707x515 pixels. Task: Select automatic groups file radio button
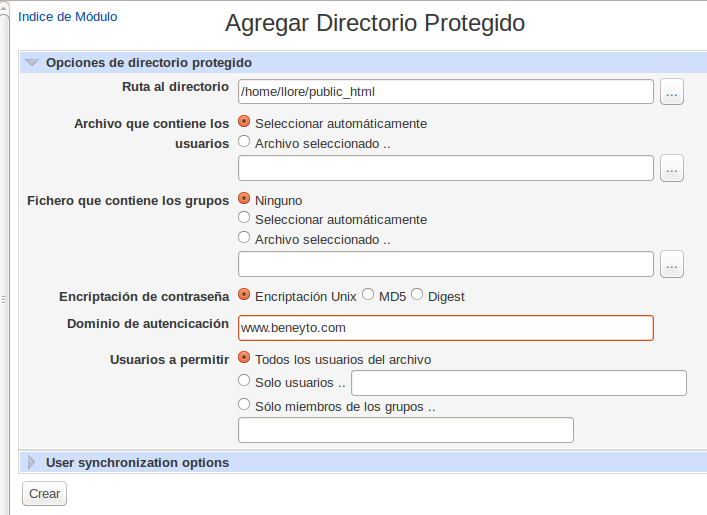coord(244,218)
